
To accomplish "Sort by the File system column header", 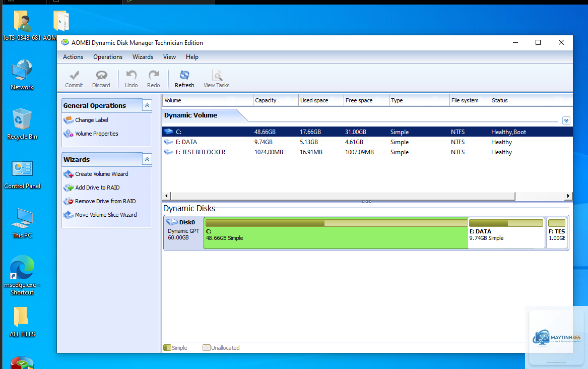I will [x=470, y=100].
